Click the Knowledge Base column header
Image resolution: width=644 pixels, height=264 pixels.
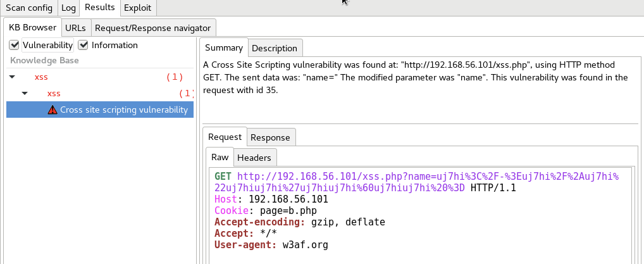(x=44, y=61)
